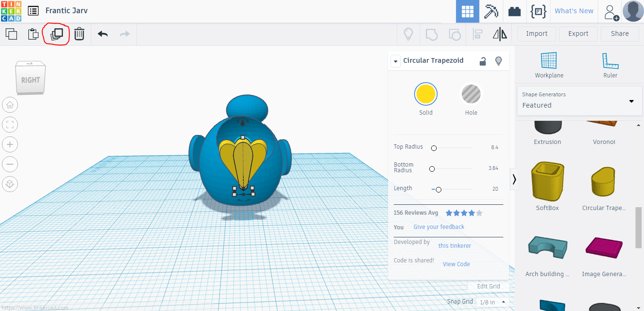The width and height of the screenshot is (644, 311).
Task: Open the Bricks mode icon
Action: coord(515,11)
